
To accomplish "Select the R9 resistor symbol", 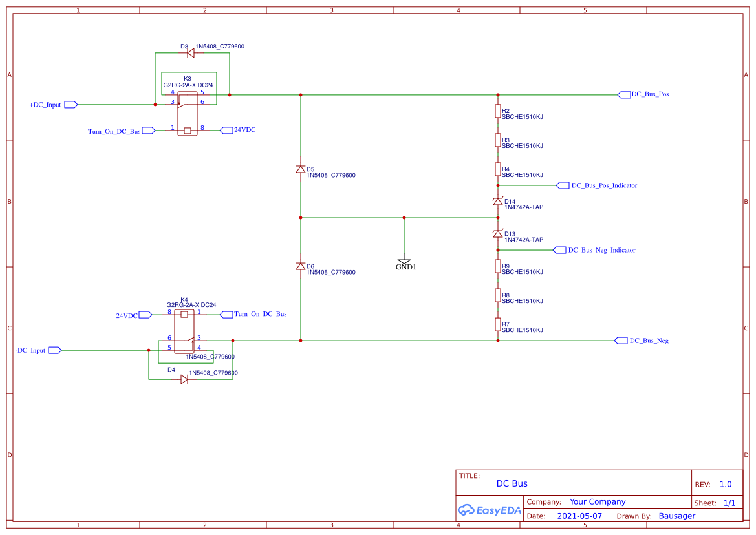I will point(498,266).
